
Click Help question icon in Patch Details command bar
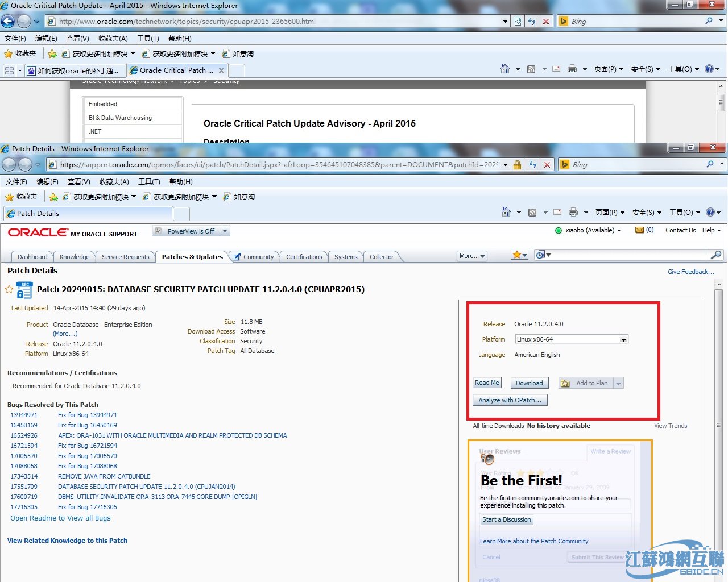(710, 212)
